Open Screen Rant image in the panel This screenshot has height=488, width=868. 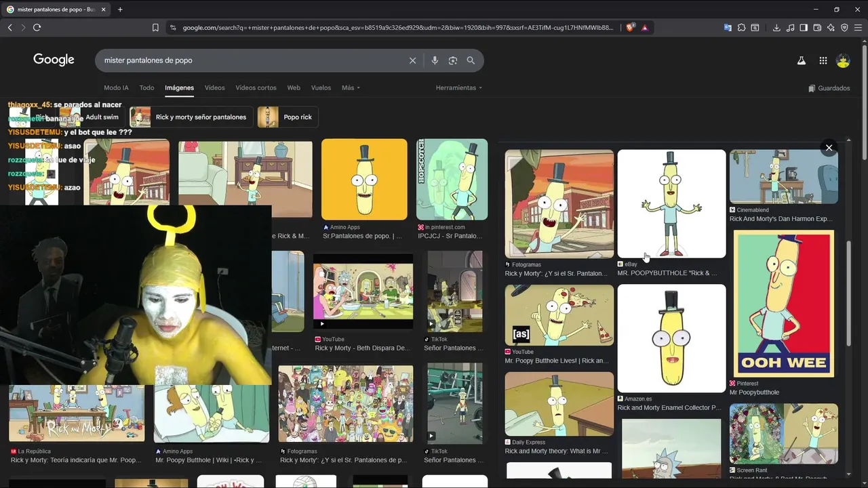(784, 434)
